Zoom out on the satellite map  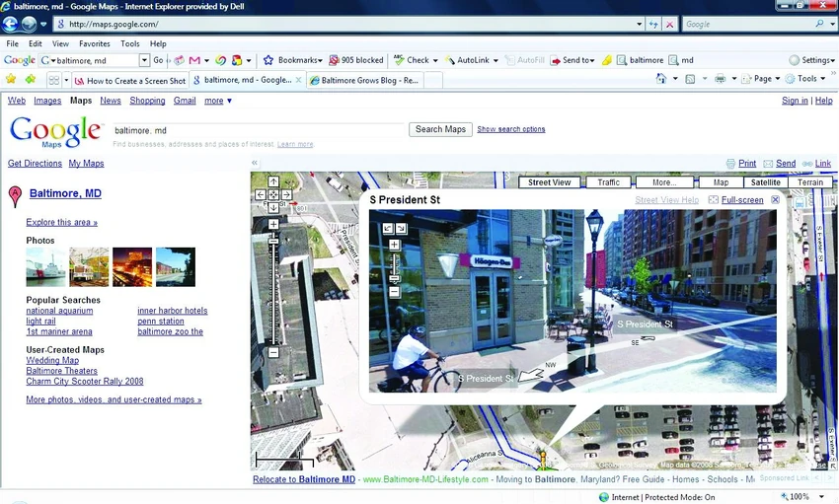pos(272,353)
